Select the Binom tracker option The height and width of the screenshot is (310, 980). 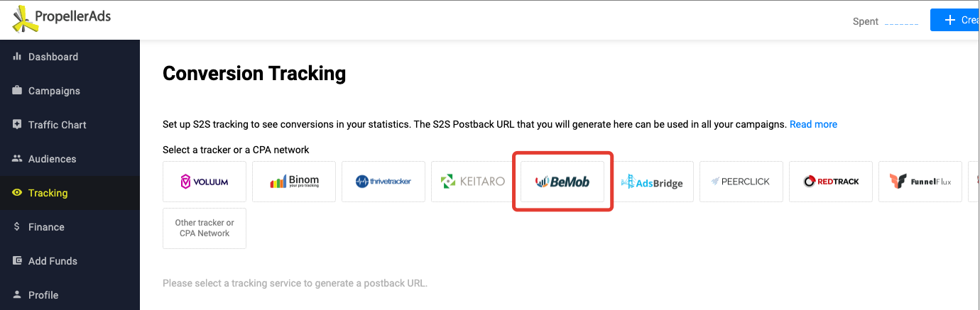[x=294, y=182]
